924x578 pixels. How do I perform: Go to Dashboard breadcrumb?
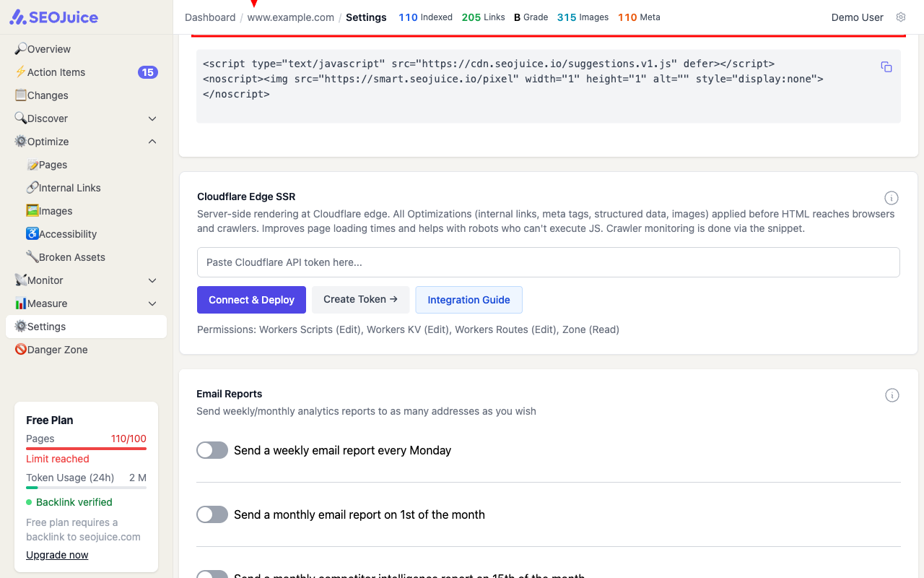210,17
